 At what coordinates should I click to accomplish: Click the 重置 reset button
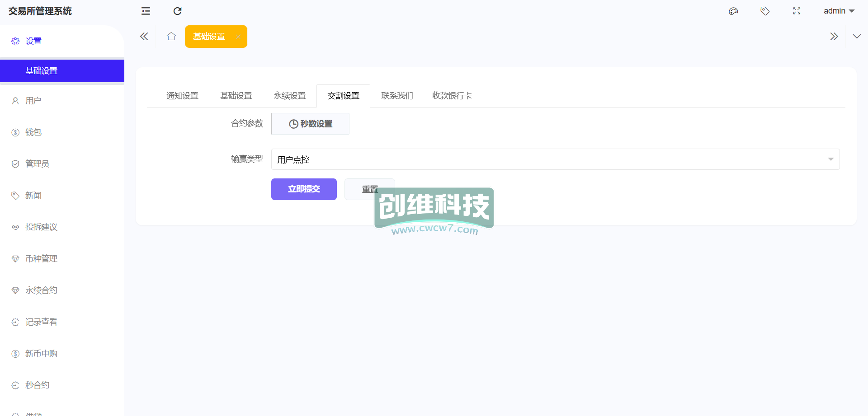point(362,189)
